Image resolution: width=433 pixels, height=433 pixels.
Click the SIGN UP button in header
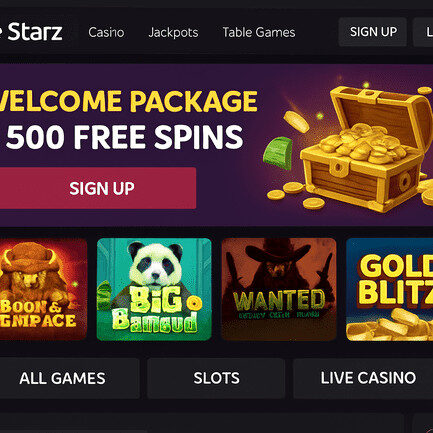coord(373,32)
